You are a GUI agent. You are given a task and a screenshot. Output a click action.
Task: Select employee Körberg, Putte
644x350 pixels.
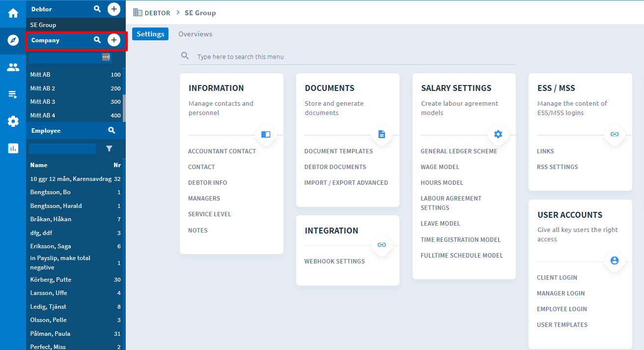(75, 280)
